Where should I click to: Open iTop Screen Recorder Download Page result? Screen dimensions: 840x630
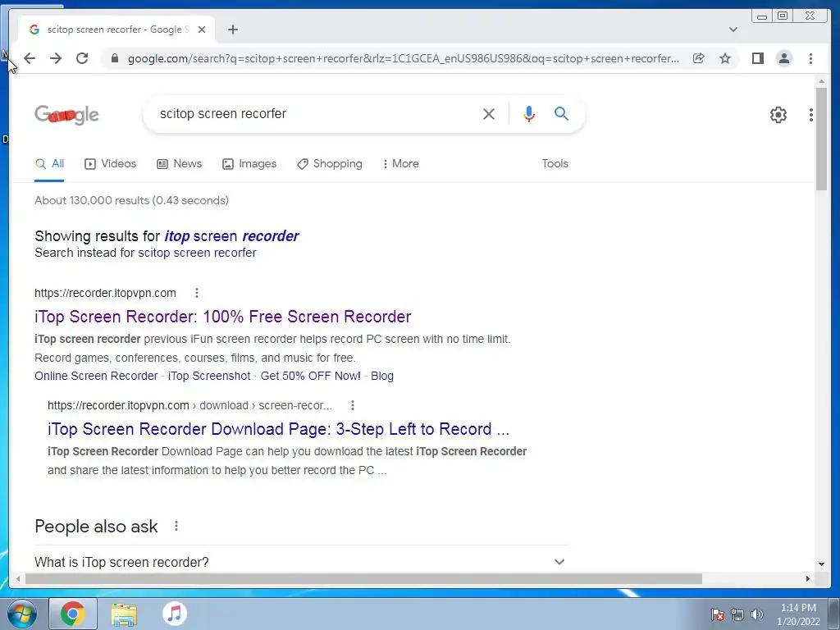click(x=278, y=429)
